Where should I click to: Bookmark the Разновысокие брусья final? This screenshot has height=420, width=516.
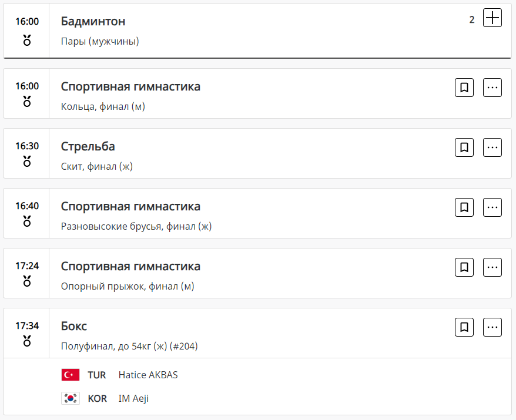coord(464,207)
